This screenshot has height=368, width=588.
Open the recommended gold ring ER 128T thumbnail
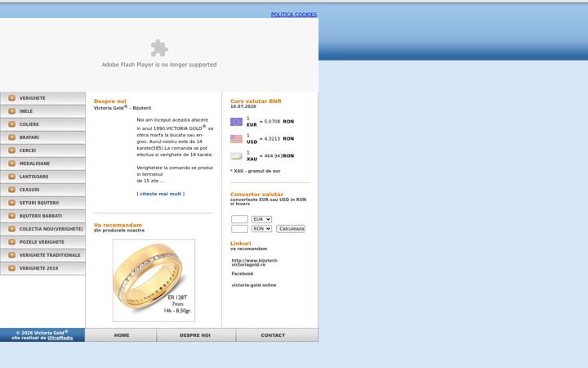tap(154, 280)
